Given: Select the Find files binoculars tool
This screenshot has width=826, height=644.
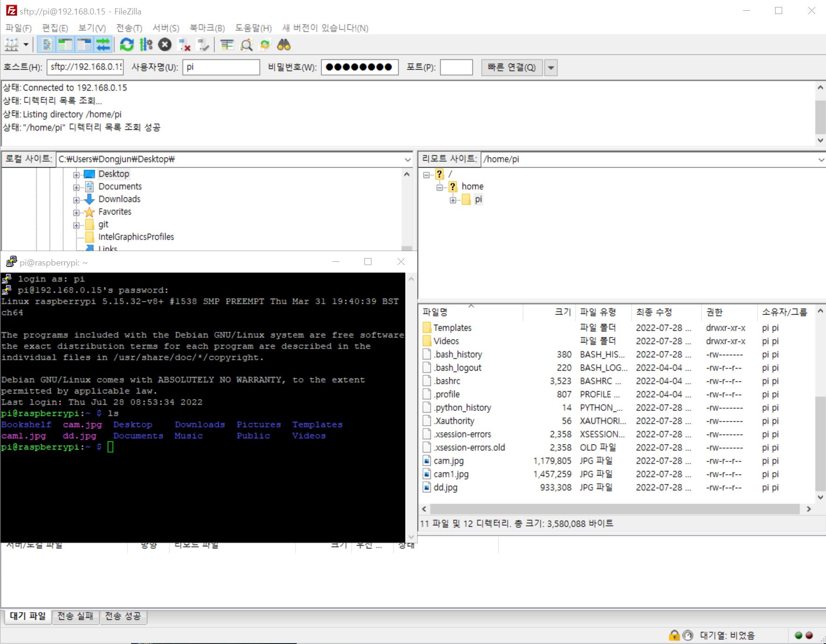Looking at the screenshot, I should (x=284, y=45).
